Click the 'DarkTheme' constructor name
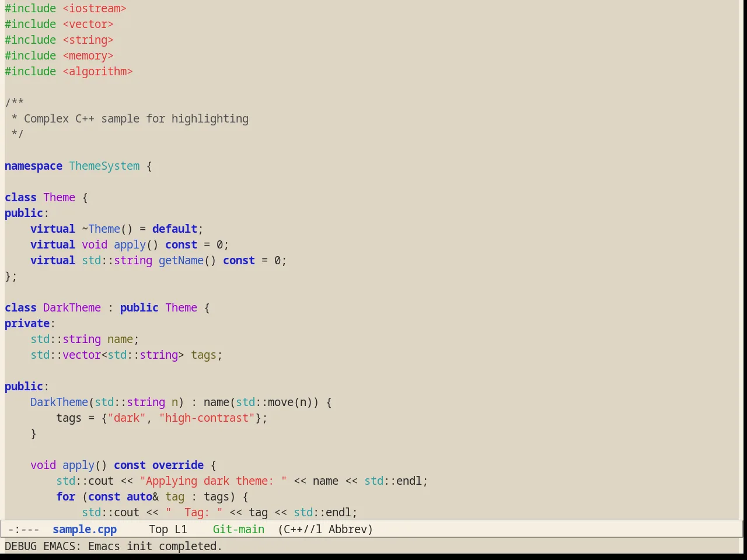The width and height of the screenshot is (747, 560). click(x=59, y=402)
